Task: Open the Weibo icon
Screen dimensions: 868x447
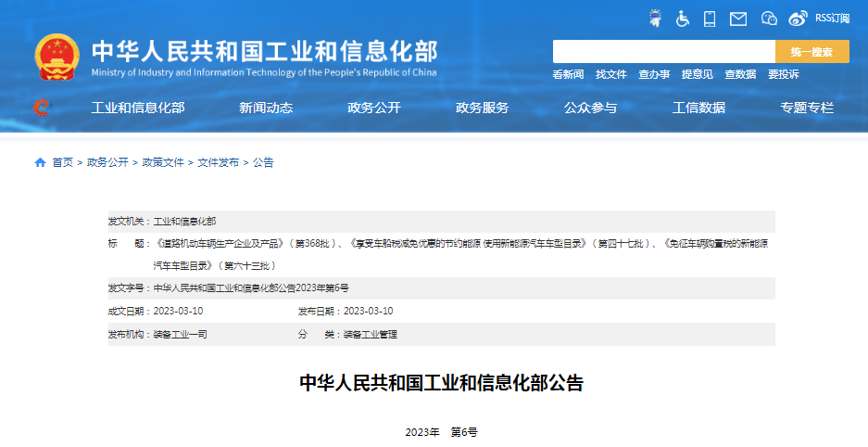Action: pos(798,19)
